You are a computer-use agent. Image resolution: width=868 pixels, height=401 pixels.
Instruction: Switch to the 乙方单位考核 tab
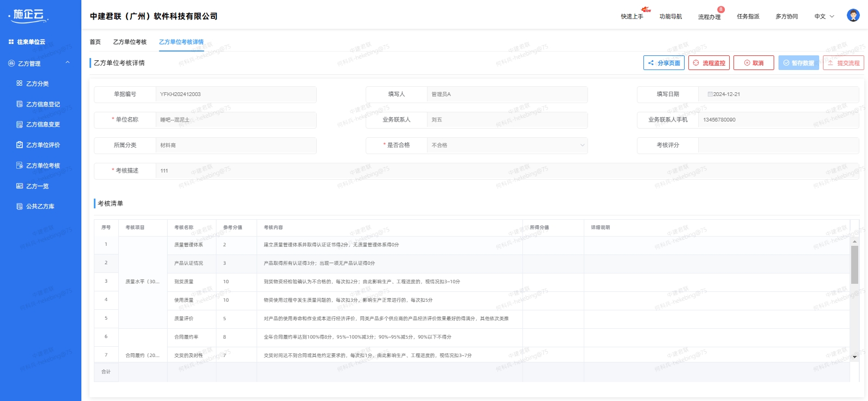(130, 42)
